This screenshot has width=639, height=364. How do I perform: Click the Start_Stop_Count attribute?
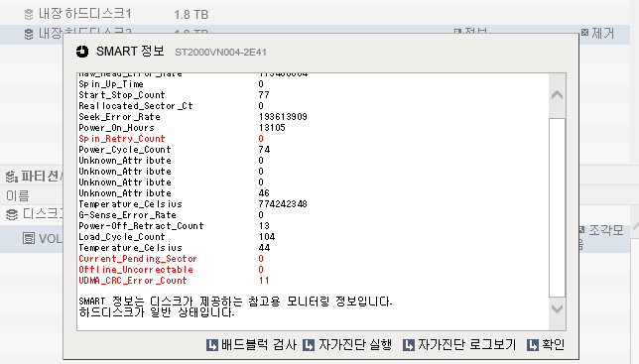(x=122, y=95)
